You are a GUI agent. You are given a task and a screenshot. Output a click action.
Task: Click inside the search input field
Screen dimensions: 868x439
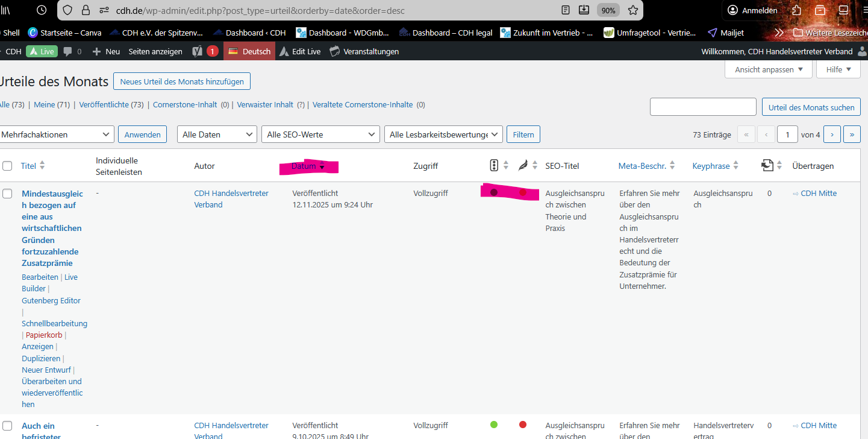click(x=702, y=106)
